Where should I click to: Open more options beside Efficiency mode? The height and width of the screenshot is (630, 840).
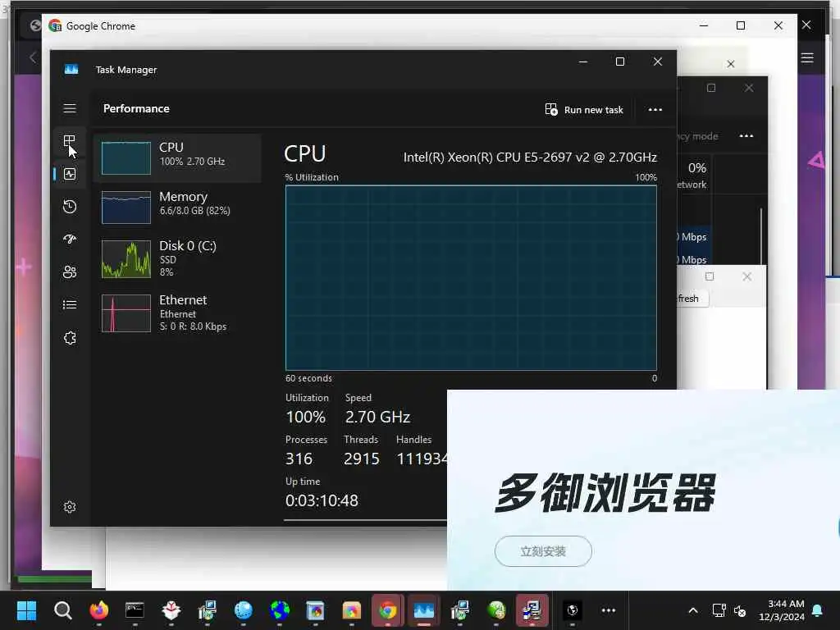click(x=746, y=136)
